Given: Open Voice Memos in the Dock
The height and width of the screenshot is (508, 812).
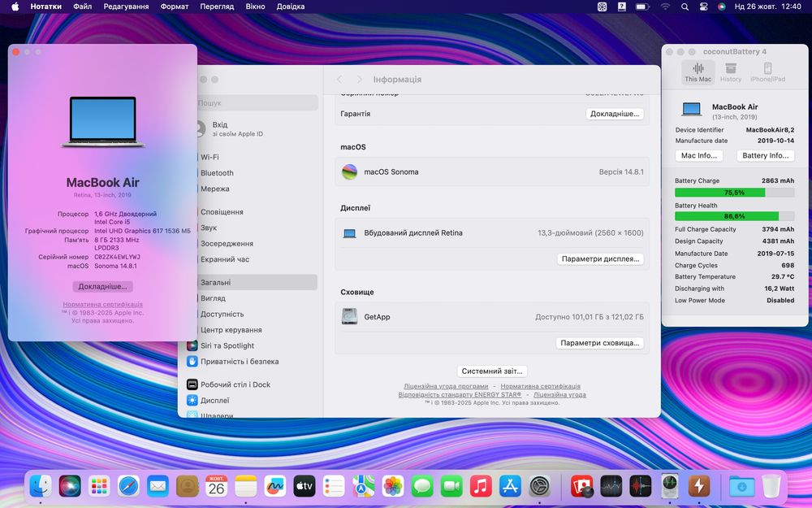Looking at the screenshot, I should coord(641,486).
